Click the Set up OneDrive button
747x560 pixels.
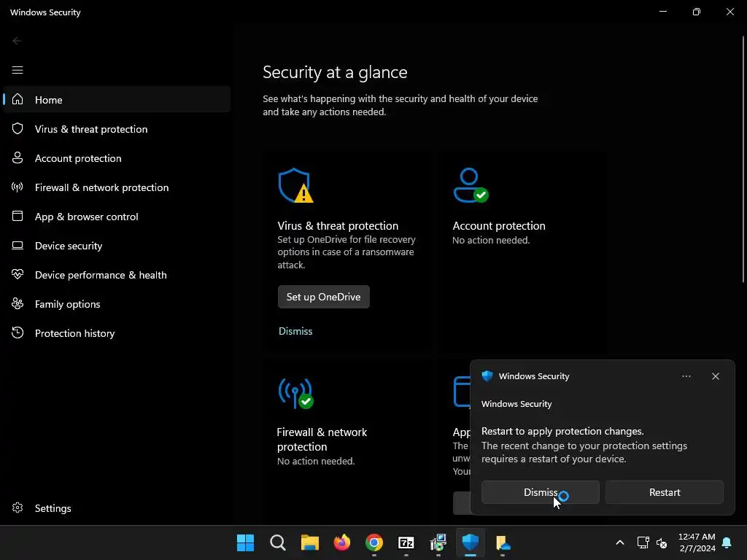323,297
